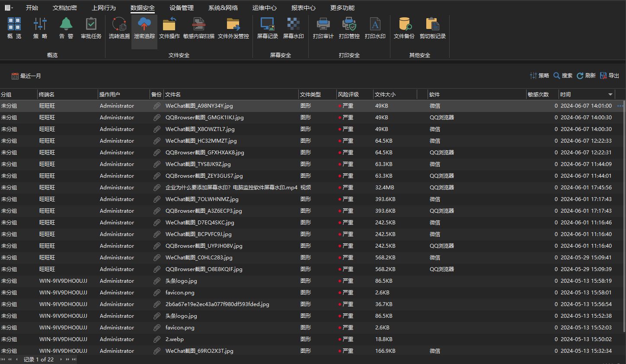Go to previous page navigation button
The width and height of the screenshot is (626, 364).
click(10, 359)
